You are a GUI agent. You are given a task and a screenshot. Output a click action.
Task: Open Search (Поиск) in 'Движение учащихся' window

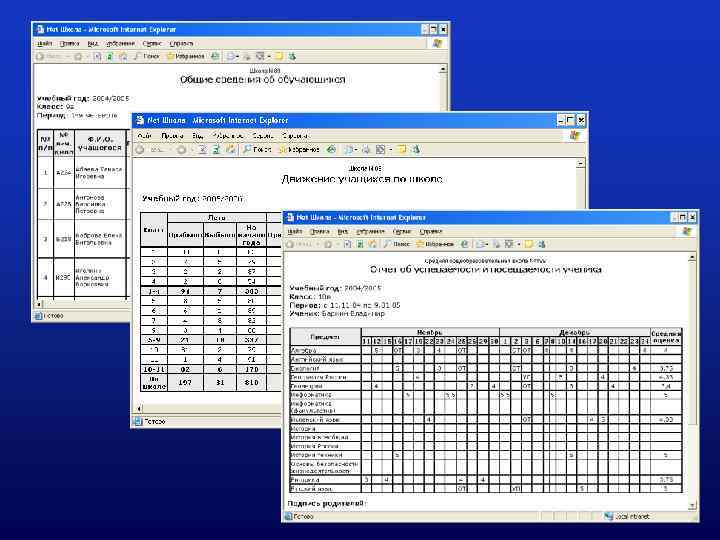coord(257,150)
